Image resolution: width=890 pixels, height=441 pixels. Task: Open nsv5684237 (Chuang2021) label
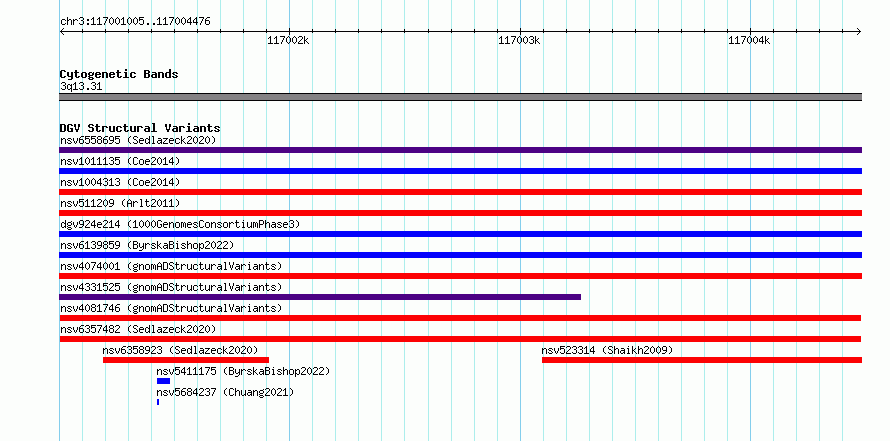(x=225, y=392)
